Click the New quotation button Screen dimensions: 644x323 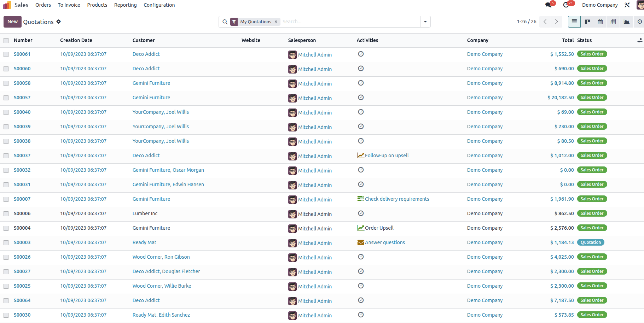[12, 22]
